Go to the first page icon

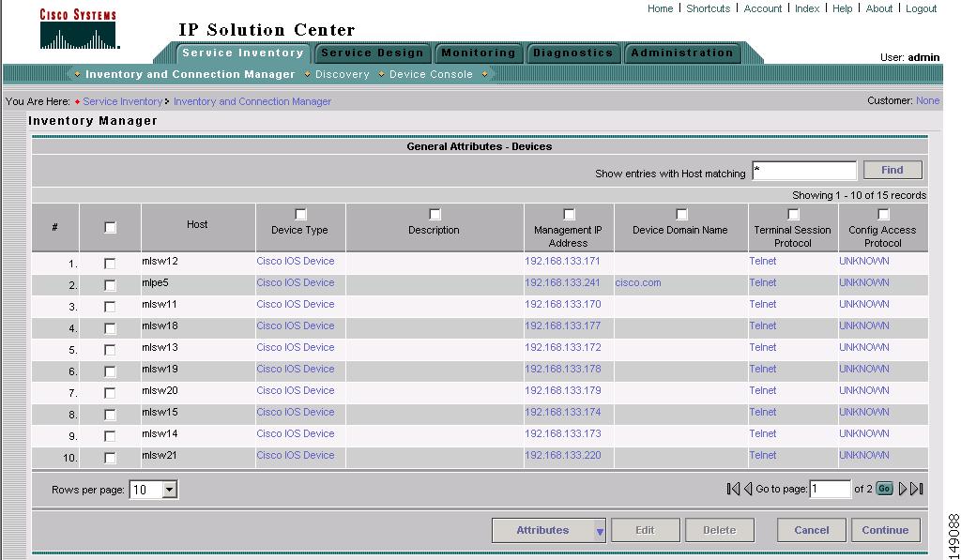[x=732, y=489]
